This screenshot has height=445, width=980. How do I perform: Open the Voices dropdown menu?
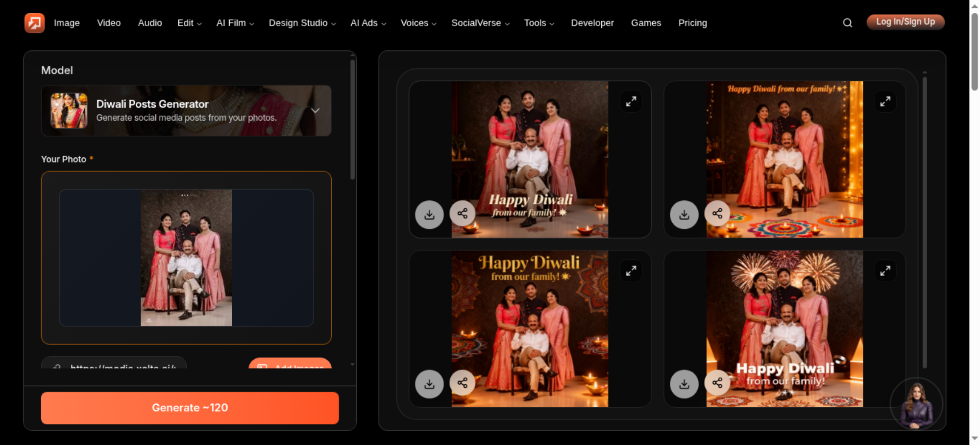tap(418, 23)
